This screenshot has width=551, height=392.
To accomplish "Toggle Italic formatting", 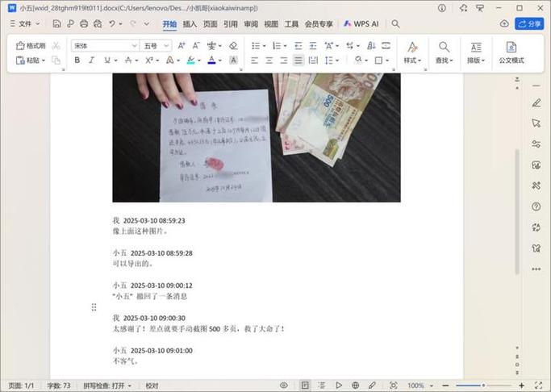I will tap(92, 60).
